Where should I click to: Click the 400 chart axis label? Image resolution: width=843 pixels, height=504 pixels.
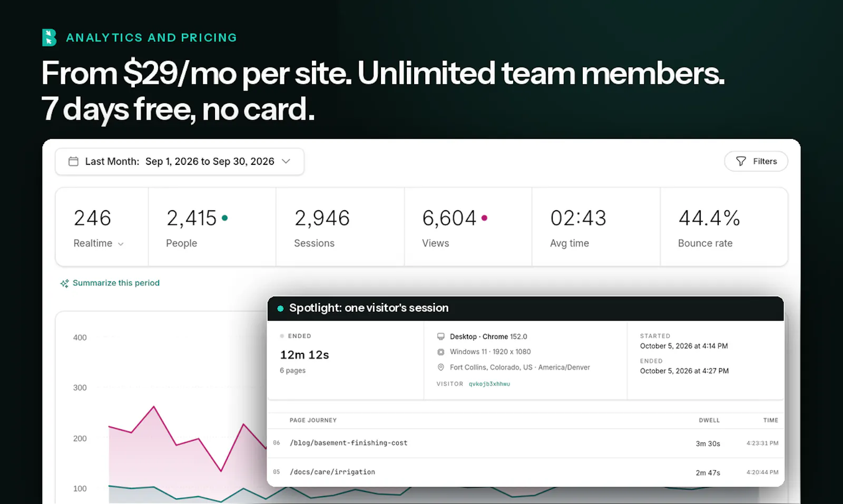tap(80, 338)
